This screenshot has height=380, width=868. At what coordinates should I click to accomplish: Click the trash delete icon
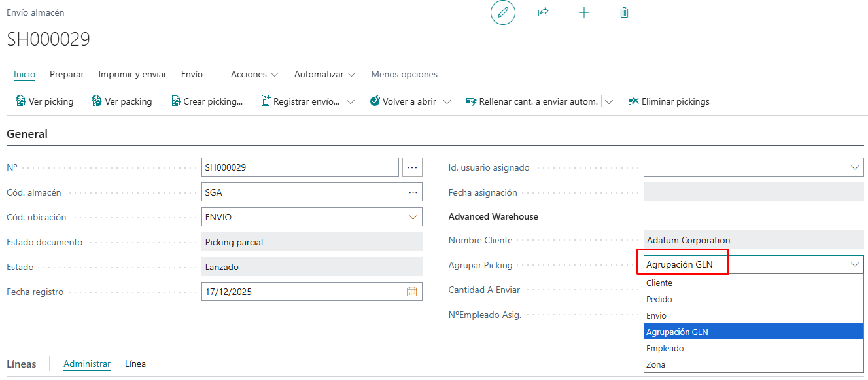pyautogui.click(x=624, y=13)
